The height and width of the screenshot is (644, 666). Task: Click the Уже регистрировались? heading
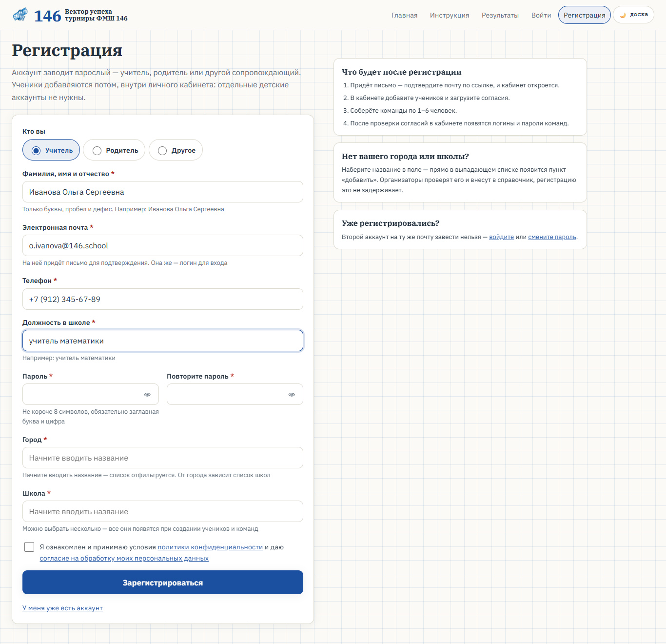pos(391,223)
